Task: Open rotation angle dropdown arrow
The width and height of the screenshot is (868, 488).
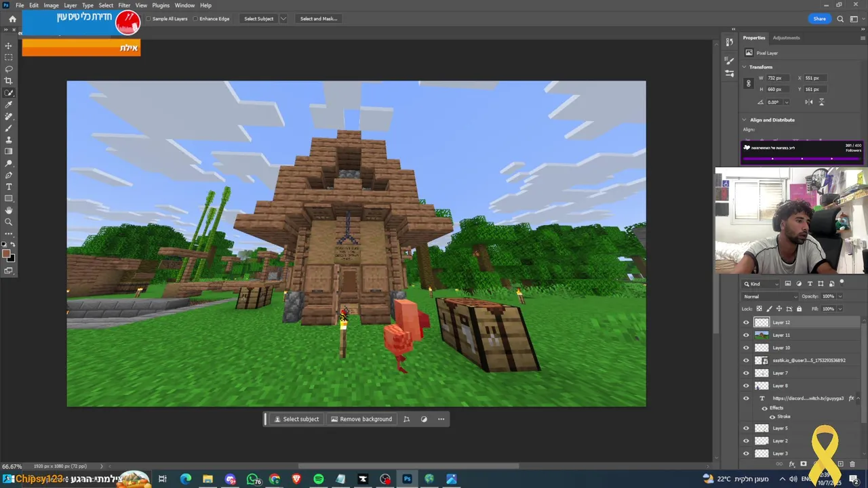Action: pos(787,102)
